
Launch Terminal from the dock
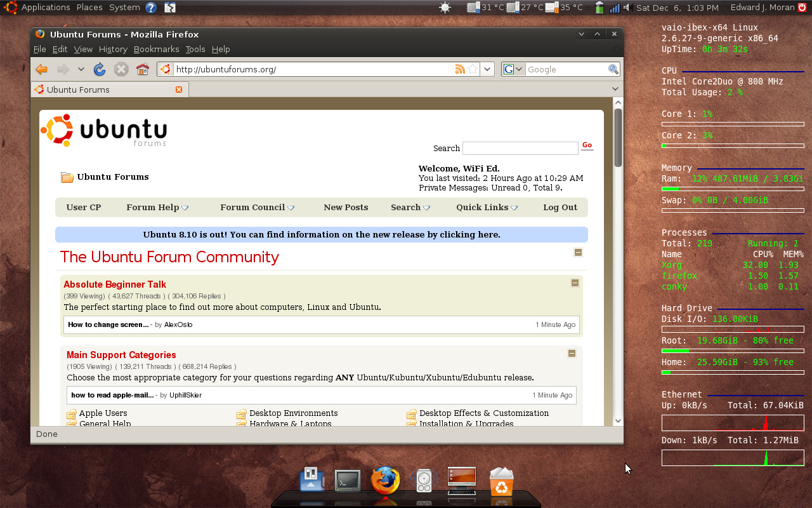(x=348, y=480)
